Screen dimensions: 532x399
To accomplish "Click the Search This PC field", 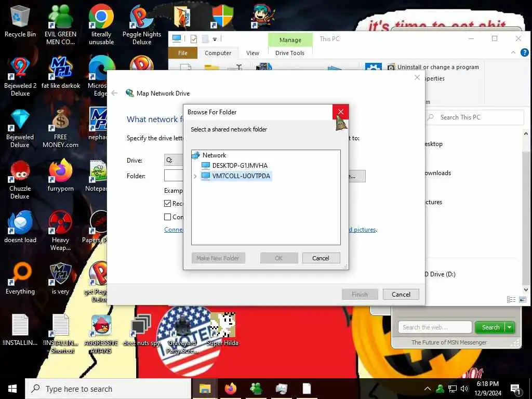I will click(475, 117).
